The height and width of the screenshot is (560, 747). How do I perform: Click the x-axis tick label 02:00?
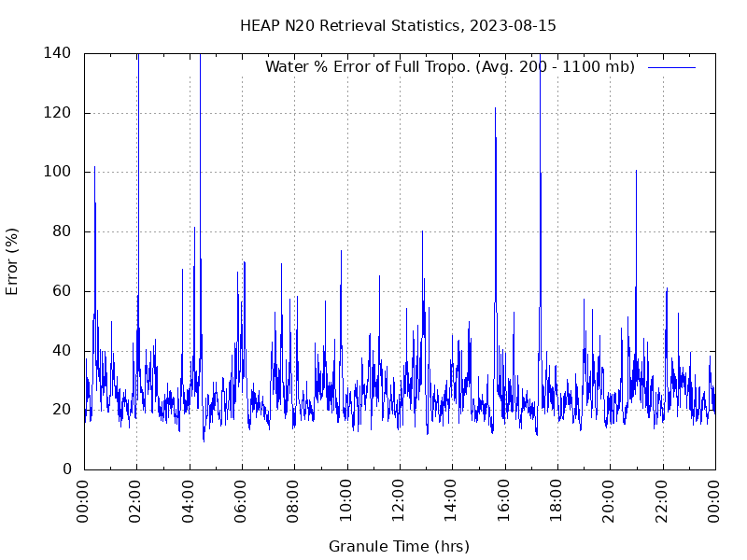coord(134,501)
